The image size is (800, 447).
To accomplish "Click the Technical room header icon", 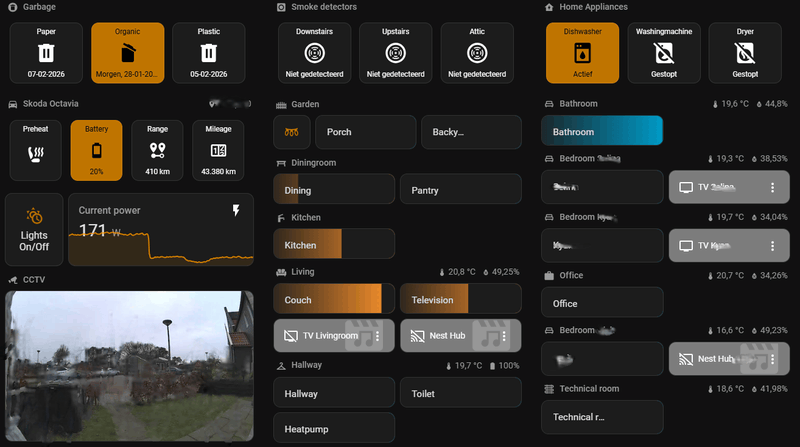I will pyautogui.click(x=549, y=389).
